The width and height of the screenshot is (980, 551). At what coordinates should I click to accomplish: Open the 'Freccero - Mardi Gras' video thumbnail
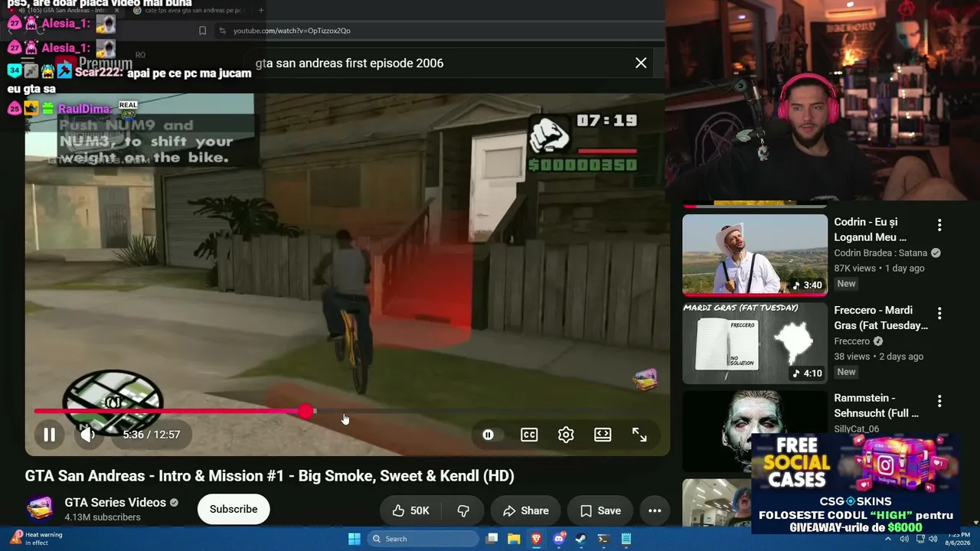tap(755, 343)
